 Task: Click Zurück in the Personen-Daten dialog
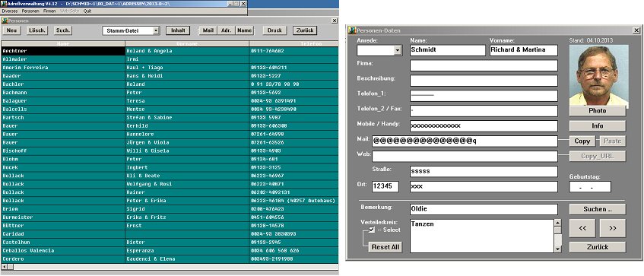[x=598, y=247]
